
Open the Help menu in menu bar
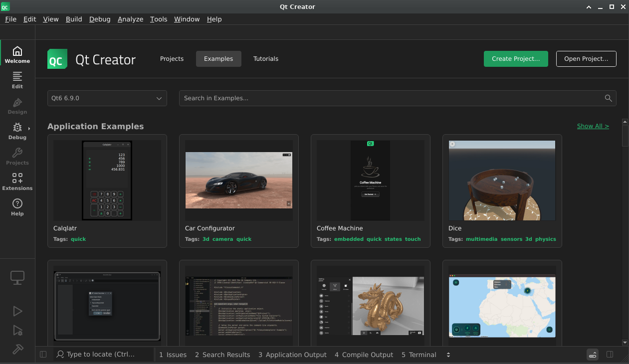click(214, 19)
